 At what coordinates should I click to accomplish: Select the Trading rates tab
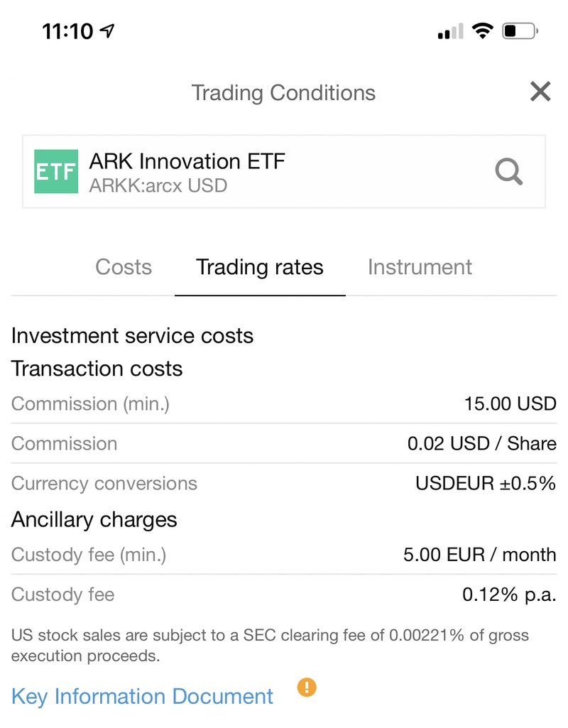point(260,267)
